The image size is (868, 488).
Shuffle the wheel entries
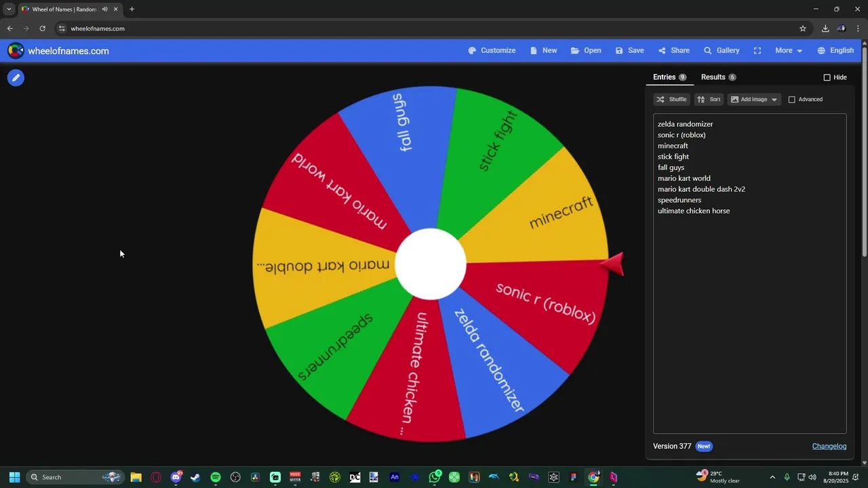671,100
